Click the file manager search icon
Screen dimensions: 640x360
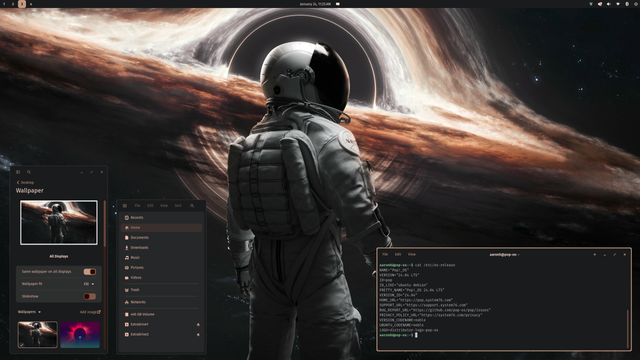(192, 206)
